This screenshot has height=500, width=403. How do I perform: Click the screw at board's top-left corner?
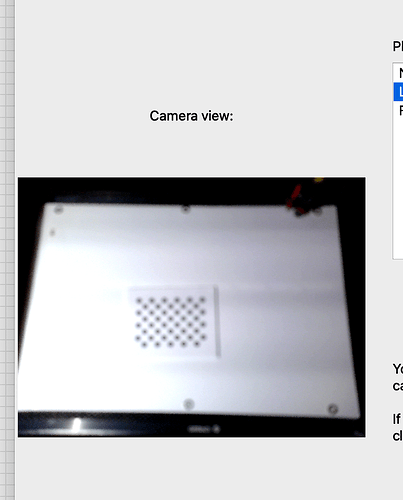[x=59, y=210]
